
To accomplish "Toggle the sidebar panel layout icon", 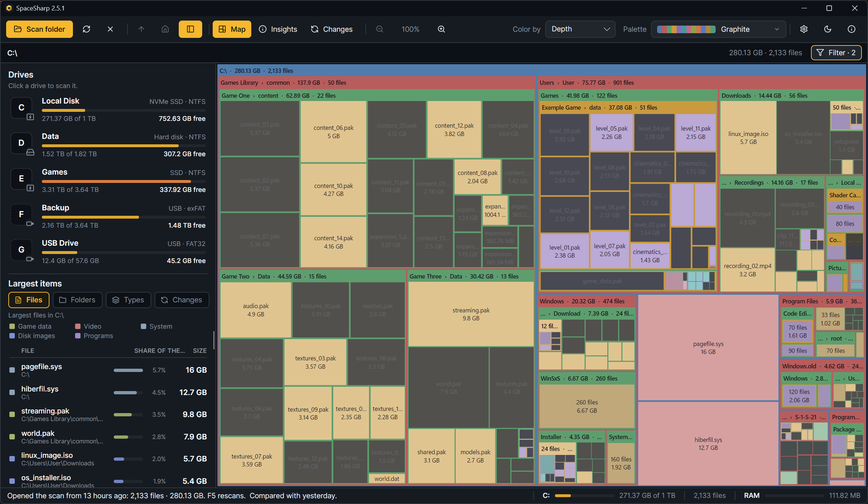I will coord(190,29).
